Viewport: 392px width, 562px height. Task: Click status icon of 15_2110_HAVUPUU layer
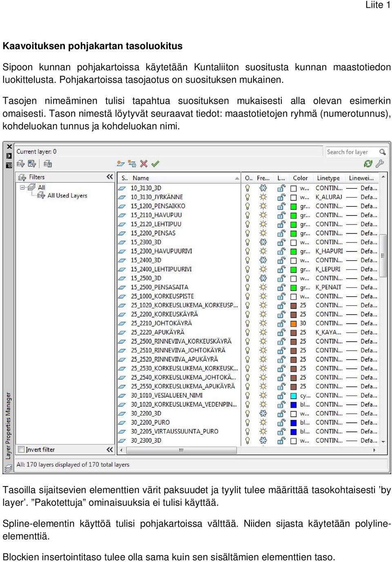point(122,215)
